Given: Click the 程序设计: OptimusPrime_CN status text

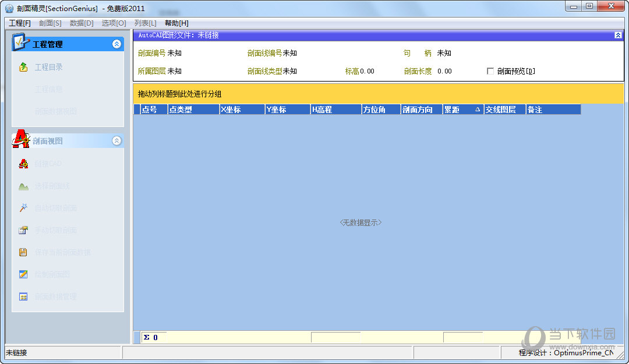Looking at the screenshot, I should (x=566, y=353).
